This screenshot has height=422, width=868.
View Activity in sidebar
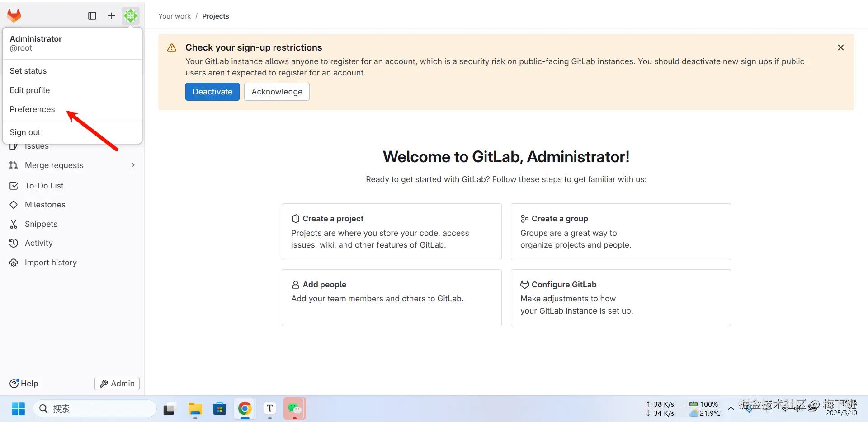(x=72, y=243)
